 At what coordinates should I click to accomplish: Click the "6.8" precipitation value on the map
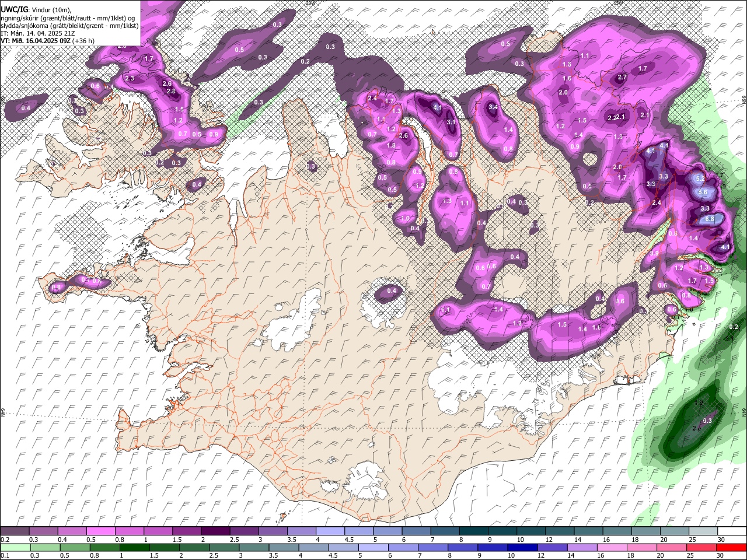[x=710, y=219]
